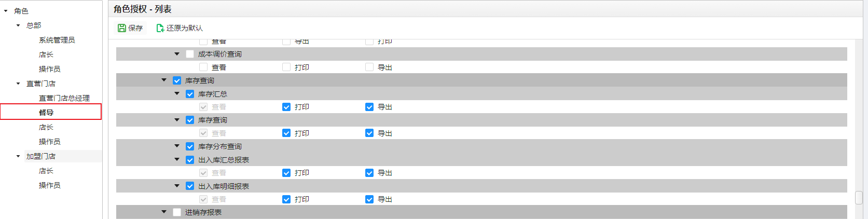
Task: Uncheck 打印 under 出入库明细报表
Action: [286, 199]
